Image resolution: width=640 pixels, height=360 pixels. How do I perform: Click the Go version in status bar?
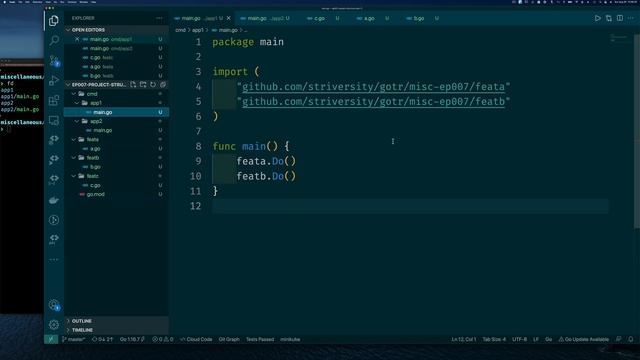(x=132, y=339)
